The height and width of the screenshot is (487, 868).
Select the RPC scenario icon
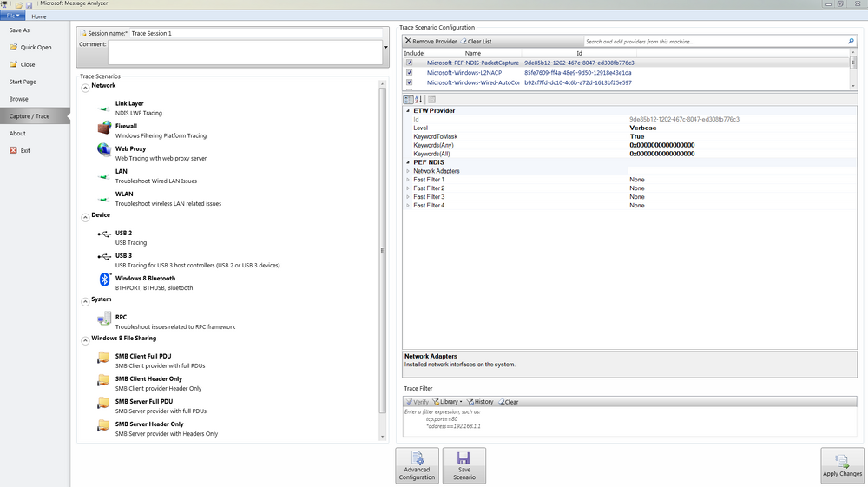tap(104, 319)
